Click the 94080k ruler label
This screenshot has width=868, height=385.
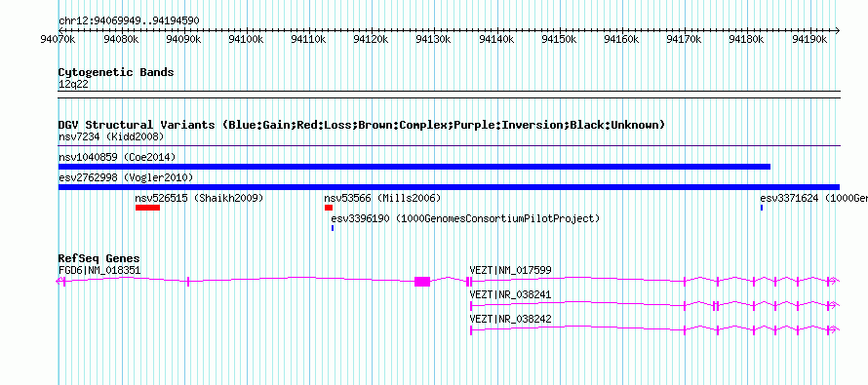coord(120,39)
